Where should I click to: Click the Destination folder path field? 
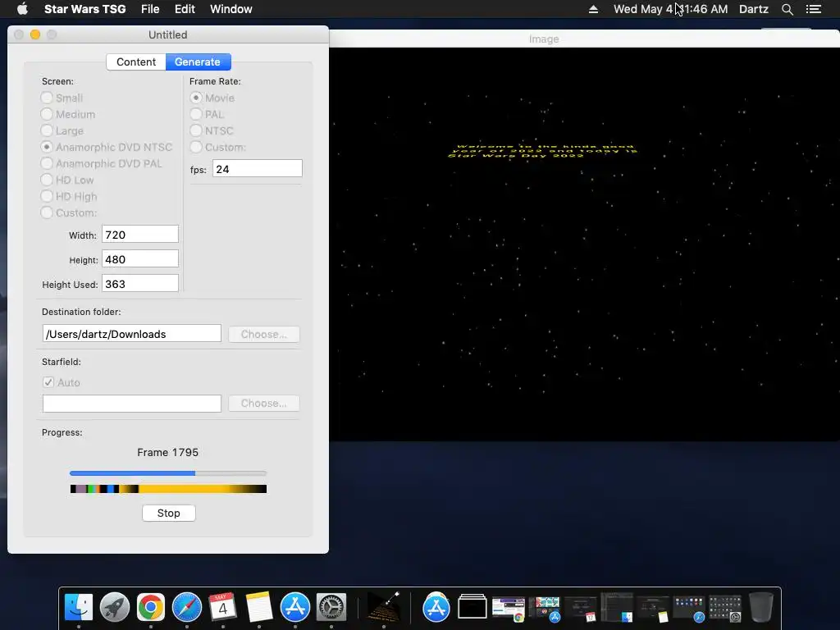(x=132, y=334)
